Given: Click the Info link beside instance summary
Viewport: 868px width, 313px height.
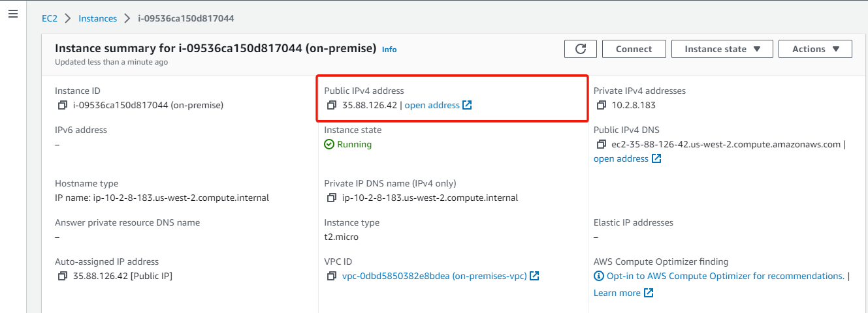Looking at the screenshot, I should click(389, 50).
